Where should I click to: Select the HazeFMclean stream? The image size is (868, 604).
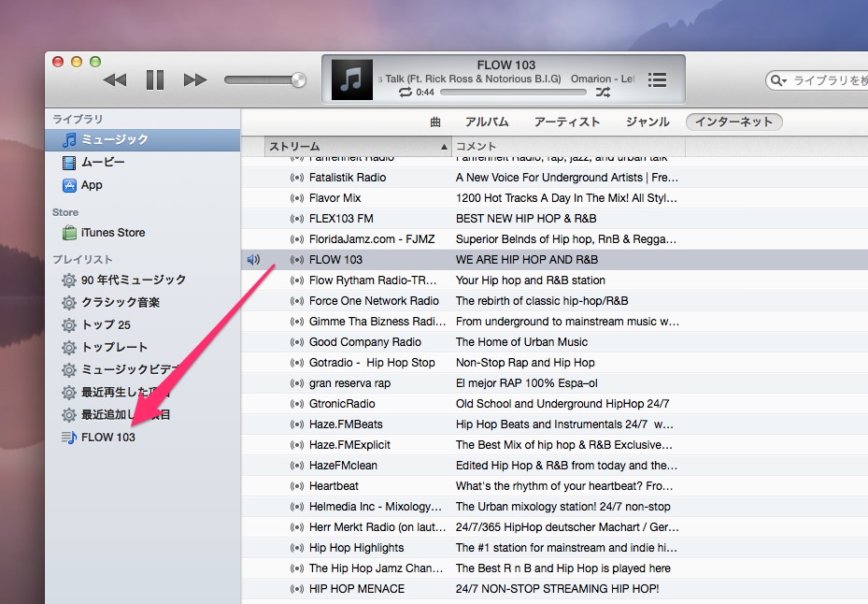coord(343,466)
